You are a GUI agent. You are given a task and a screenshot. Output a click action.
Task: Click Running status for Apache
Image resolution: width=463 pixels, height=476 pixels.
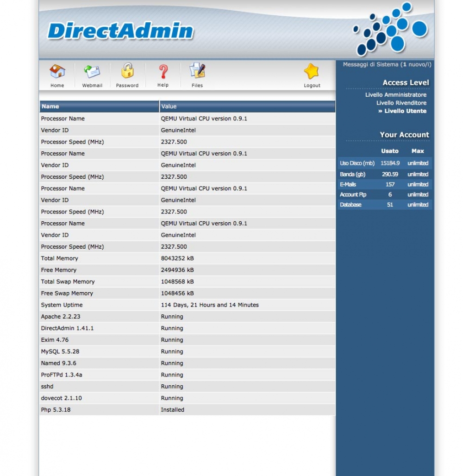(x=172, y=317)
